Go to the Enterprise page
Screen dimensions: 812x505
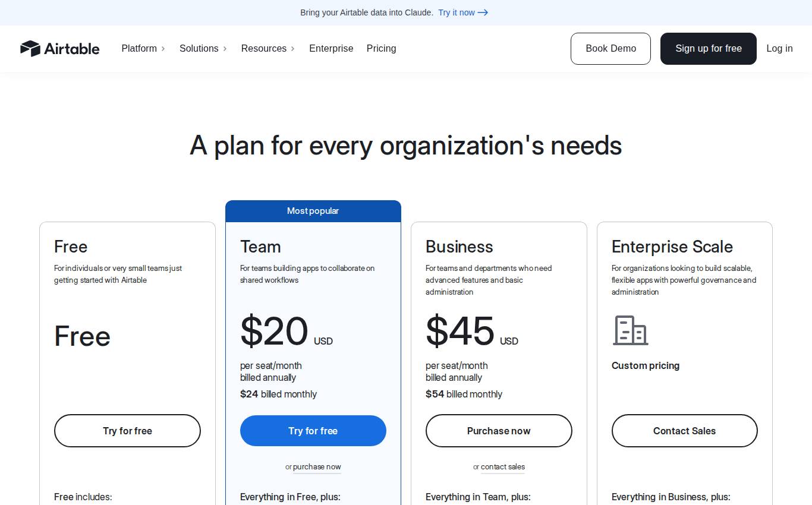(331, 49)
